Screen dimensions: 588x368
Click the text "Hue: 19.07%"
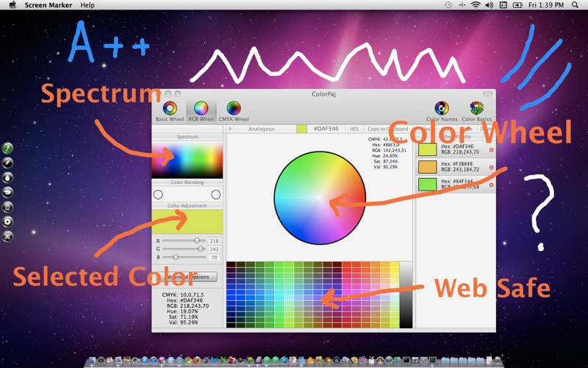[182, 311]
